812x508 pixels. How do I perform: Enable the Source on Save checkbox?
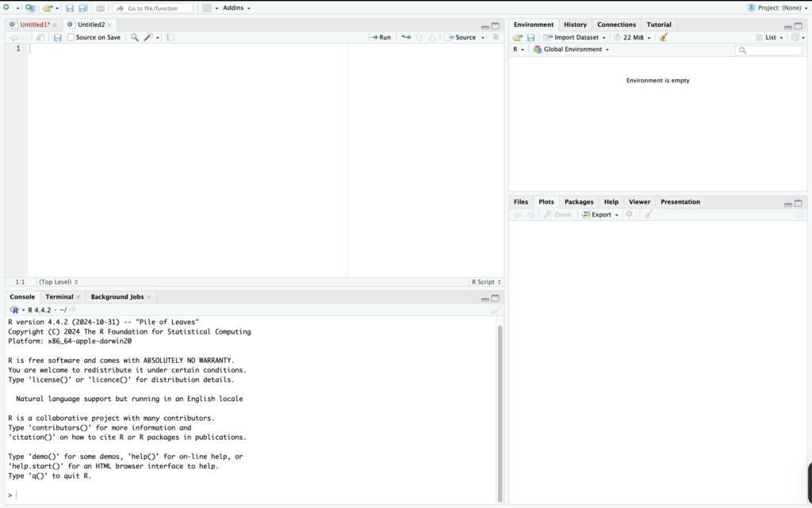click(x=71, y=37)
